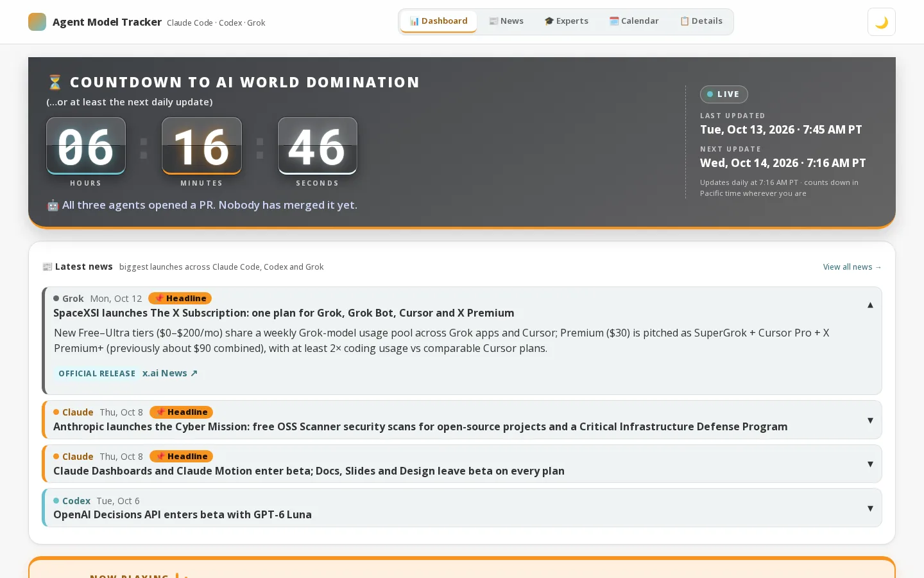Viewport: 924px width, 578px height.
Task: Click the "Latest news" section heading
Action: click(84, 267)
